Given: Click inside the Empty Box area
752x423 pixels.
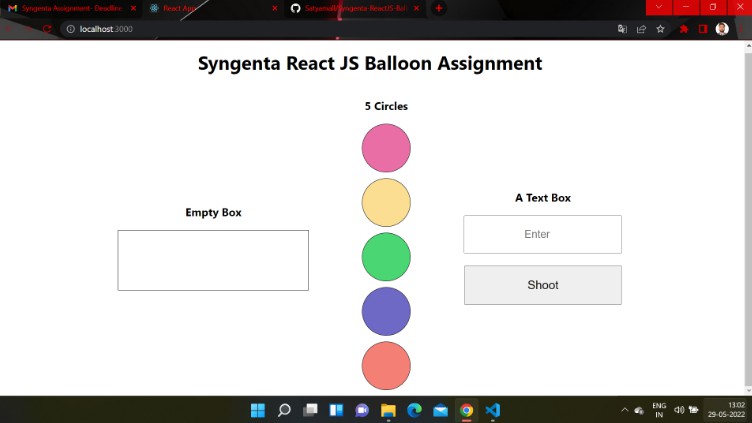Looking at the screenshot, I should (213, 260).
